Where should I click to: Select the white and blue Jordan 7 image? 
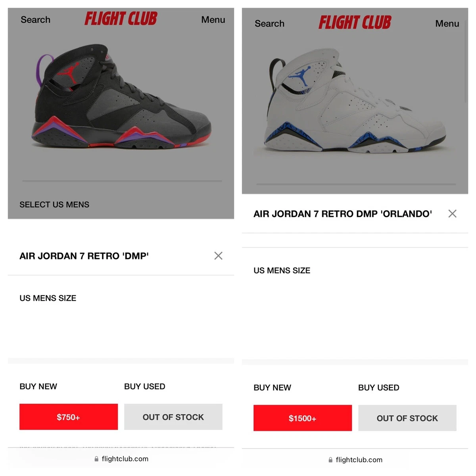[355, 101]
